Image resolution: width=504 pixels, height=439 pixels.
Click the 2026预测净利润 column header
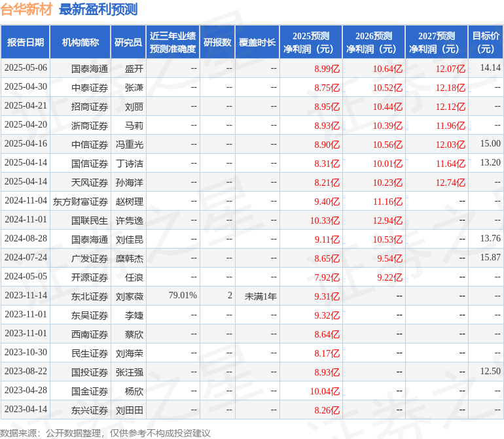(x=374, y=43)
